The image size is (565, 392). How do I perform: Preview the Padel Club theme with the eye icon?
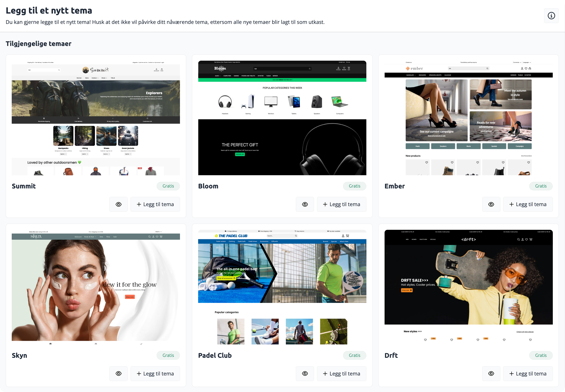point(305,374)
